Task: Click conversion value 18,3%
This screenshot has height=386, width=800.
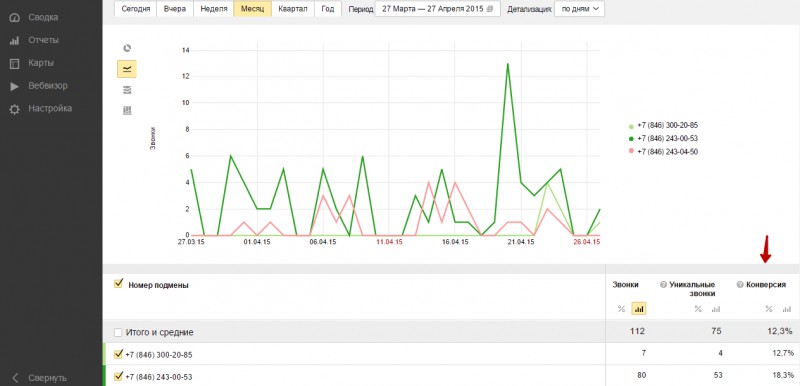Action: (x=783, y=376)
